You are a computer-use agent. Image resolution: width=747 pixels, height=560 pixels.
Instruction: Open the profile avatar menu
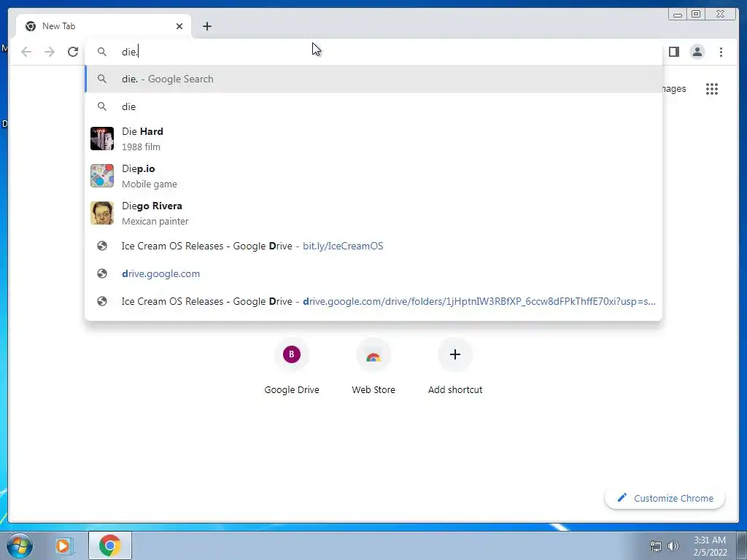pos(697,52)
